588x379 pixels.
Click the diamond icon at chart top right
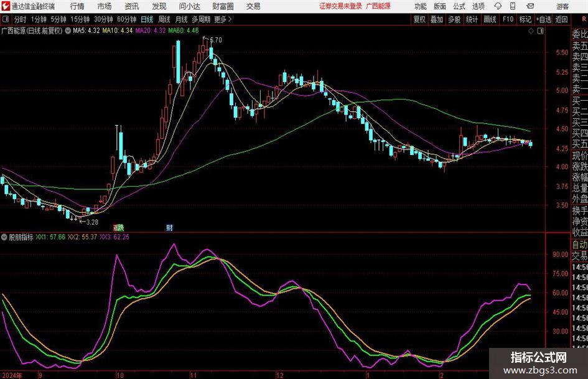[x=531, y=31]
